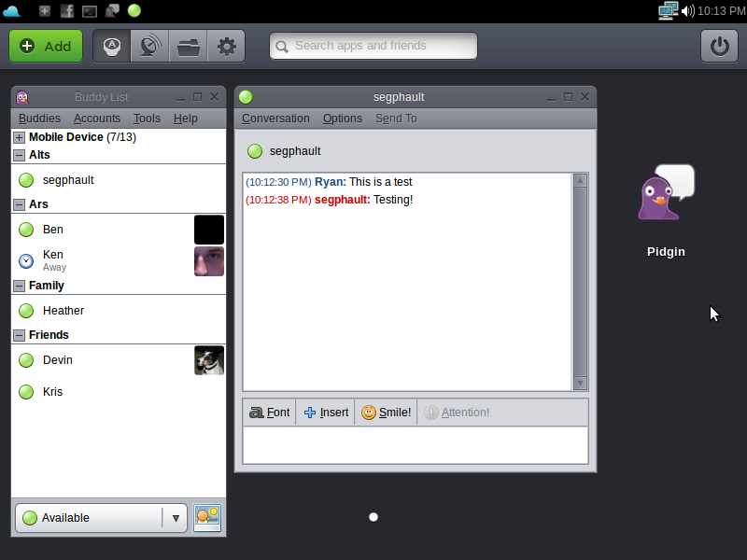This screenshot has width=747, height=560.
Task: Click the green status dot in top panel
Action: coord(134,10)
